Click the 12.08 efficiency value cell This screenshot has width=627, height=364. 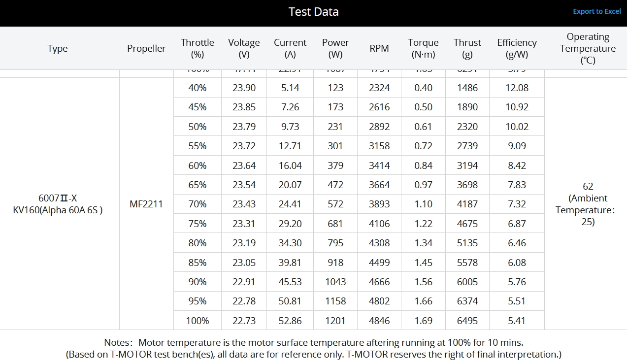pyautogui.click(x=517, y=88)
